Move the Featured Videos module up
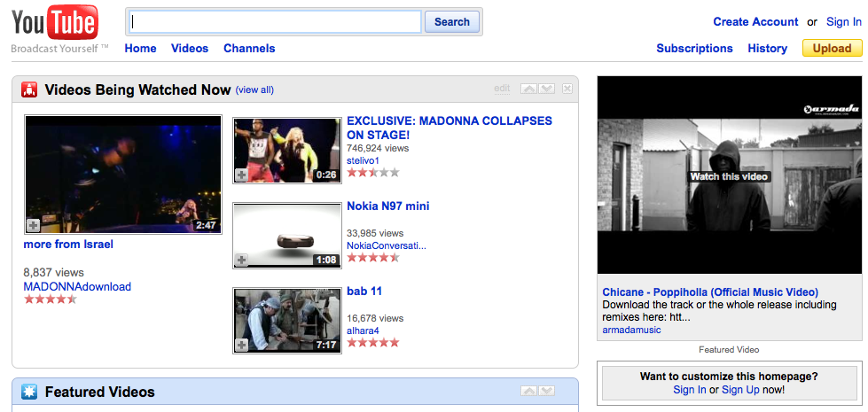The height and width of the screenshot is (412, 868). (529, 391)
